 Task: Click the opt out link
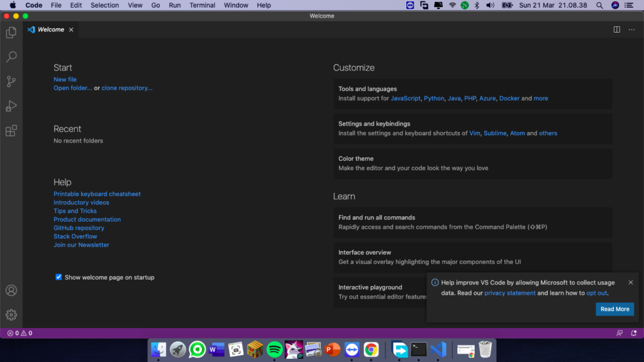[596, 293]
